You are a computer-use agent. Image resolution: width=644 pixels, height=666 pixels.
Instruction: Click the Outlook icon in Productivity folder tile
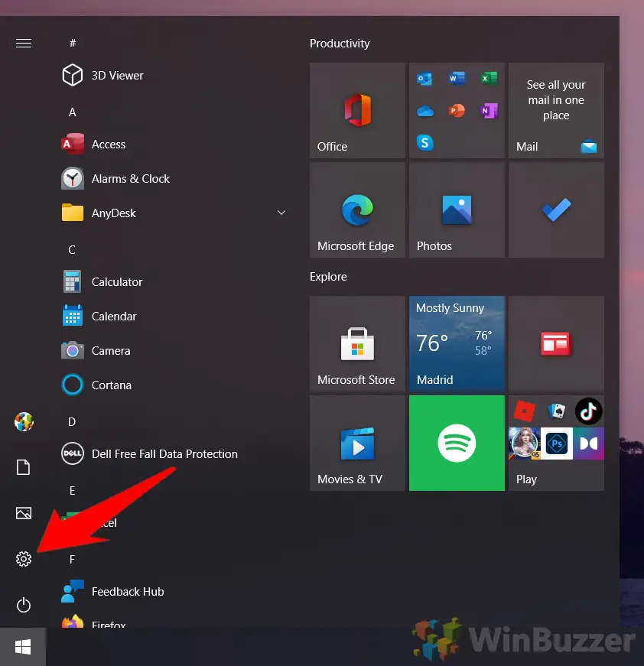point(424,79)
